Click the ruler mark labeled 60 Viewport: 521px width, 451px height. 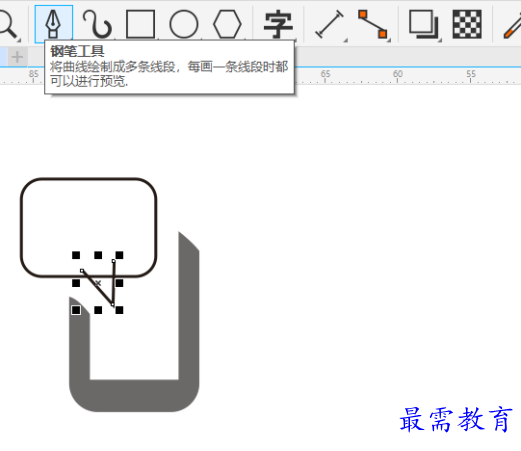[x=398, y=74]
